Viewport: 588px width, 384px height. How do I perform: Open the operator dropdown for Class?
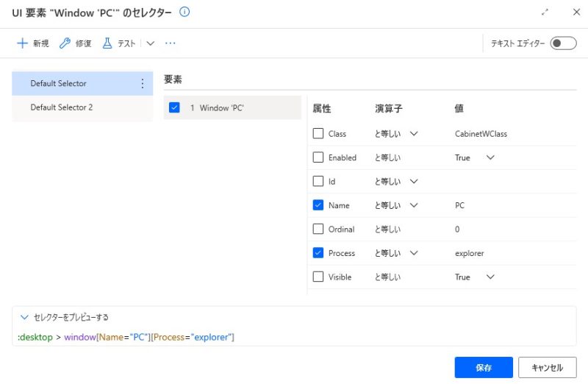pyautogui.click(x=413, y=134)
